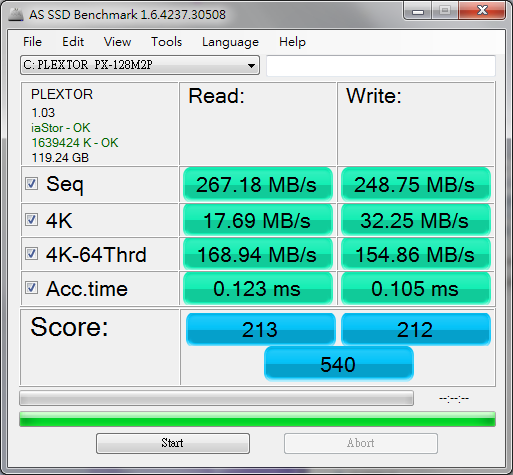
Task: Click the 119.24 GB capacity text
Action: (x=60, y=158)
